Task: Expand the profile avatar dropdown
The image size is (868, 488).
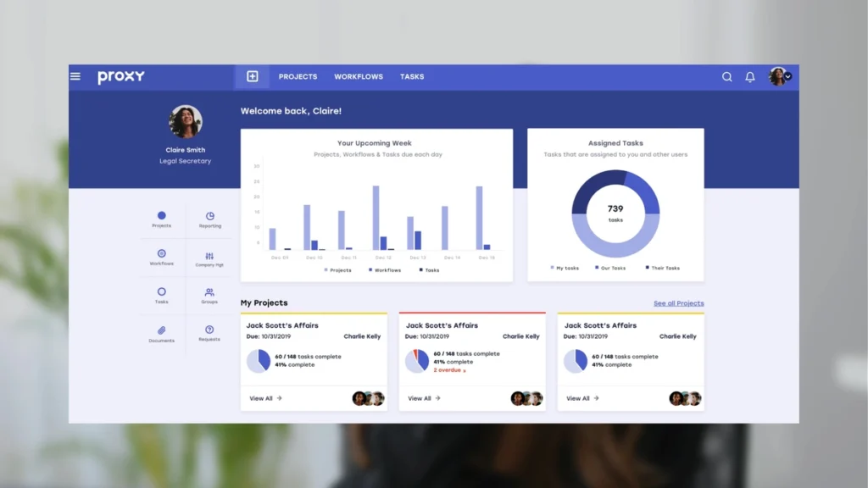Action: tap(778, 75)
